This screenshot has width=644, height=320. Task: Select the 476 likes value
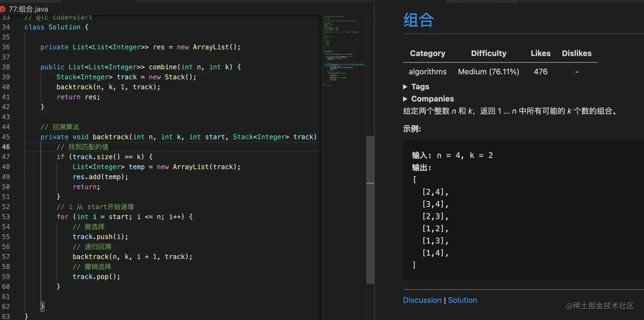click(540, 72)
